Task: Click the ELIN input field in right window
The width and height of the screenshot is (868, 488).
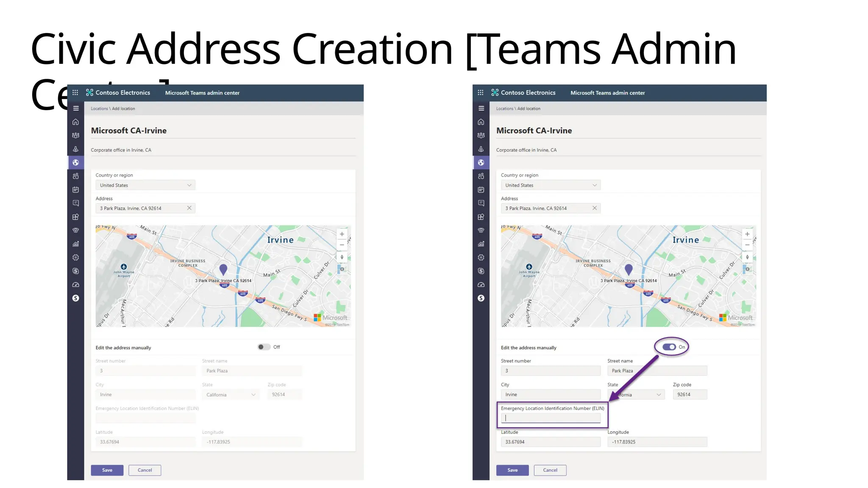Action: pyautogui.click(x=551, y=418)
